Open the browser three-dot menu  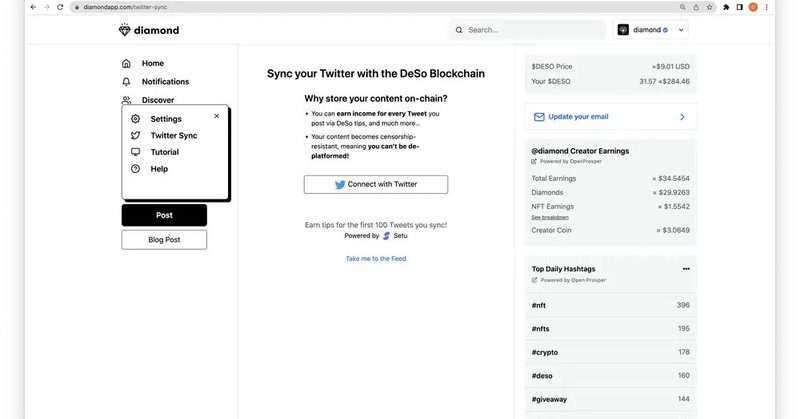(x=766, y=7)
